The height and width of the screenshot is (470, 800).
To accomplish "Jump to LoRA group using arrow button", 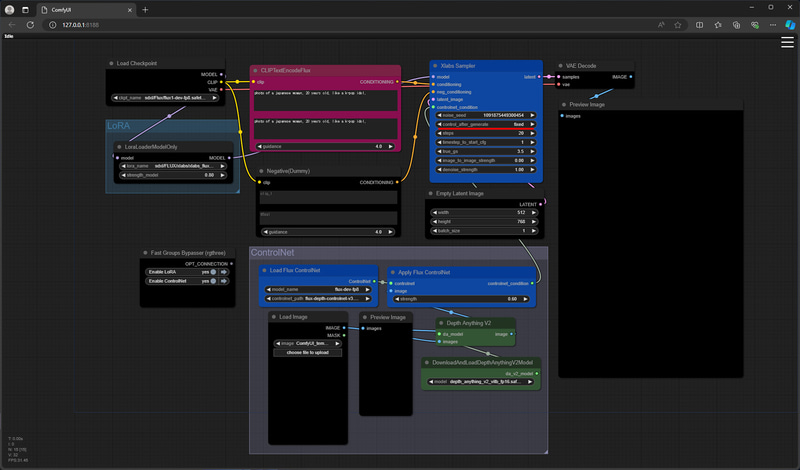I will point(224,272).
